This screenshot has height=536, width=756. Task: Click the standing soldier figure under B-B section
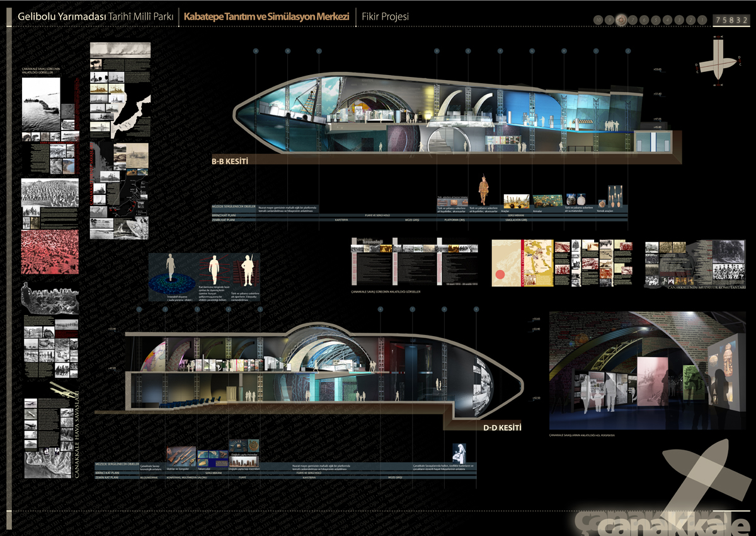tap(484, 189)
